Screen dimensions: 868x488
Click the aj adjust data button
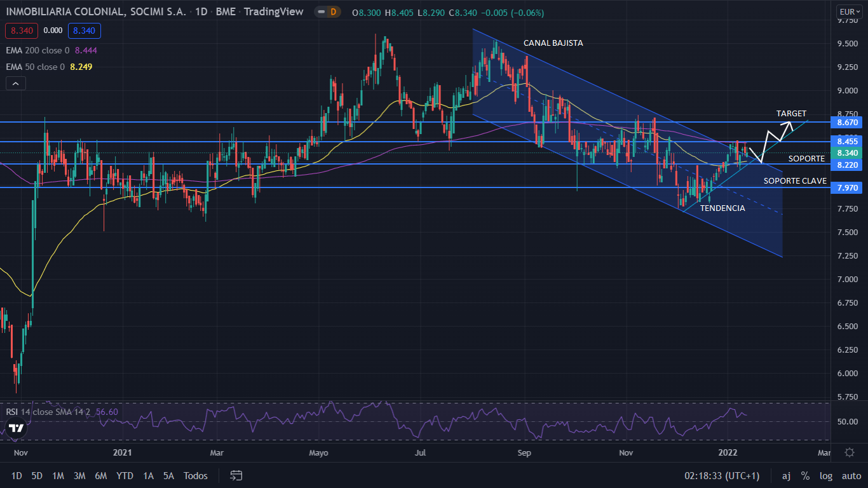point(786,475)
